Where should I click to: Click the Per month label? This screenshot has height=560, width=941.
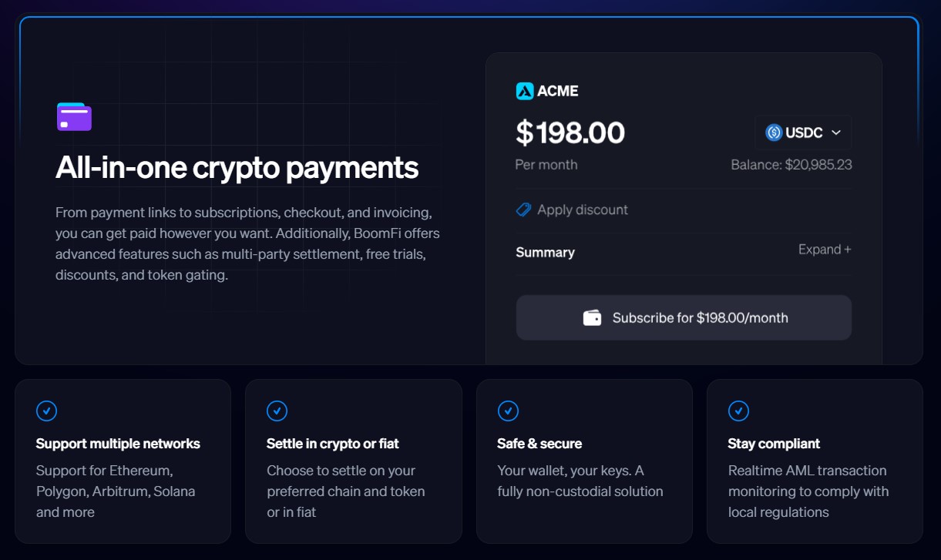[545, 164]
